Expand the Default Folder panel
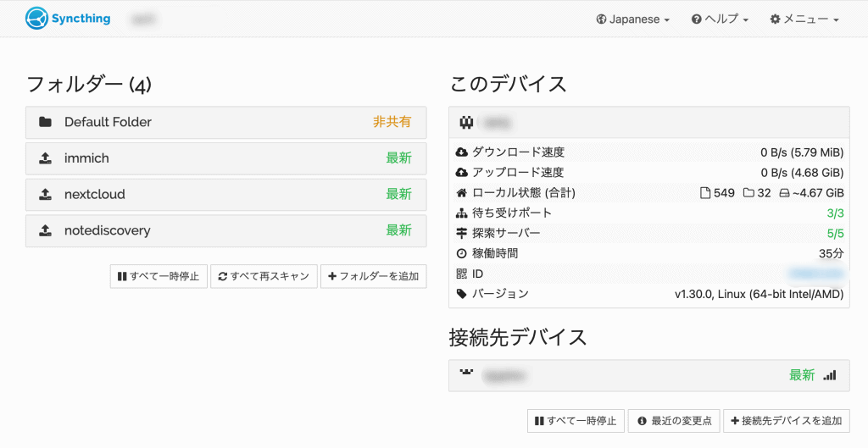868x448 pixels. click(x=225, y=122)
